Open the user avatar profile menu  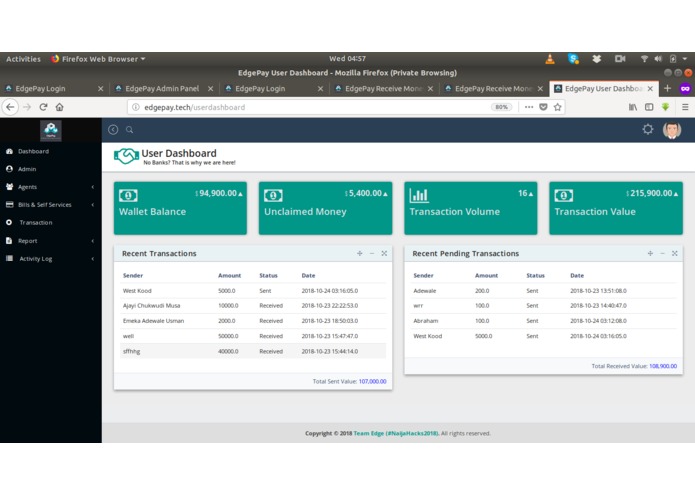click(x=672, y=130)
